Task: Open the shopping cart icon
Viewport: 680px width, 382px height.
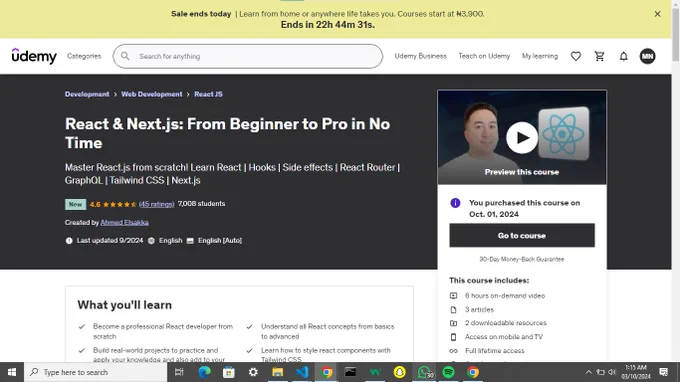Action: pos(600,56)
